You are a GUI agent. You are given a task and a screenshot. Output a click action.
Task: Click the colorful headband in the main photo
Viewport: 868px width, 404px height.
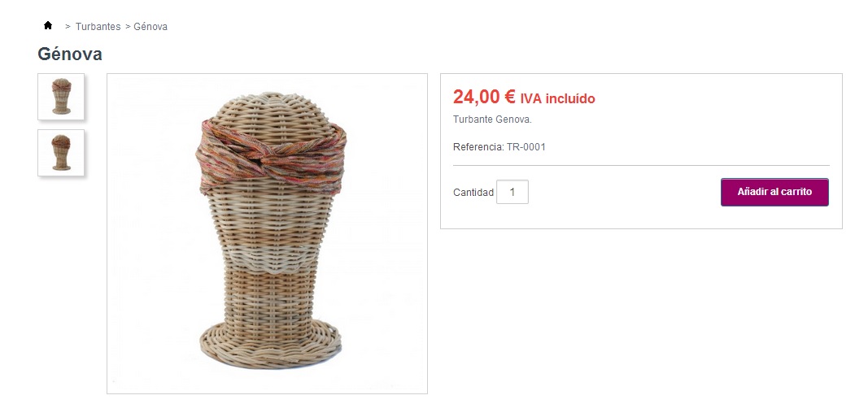tap(271, 156)
